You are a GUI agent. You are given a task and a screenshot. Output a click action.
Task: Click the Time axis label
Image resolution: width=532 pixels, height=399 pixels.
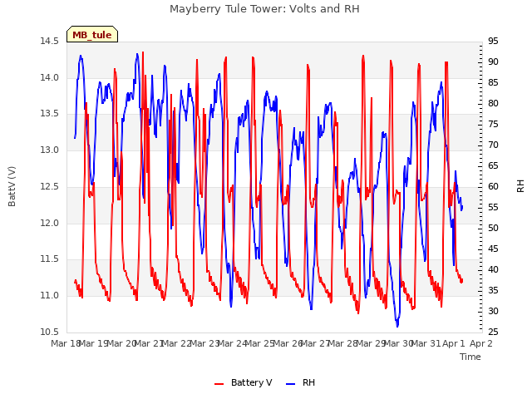(470, 357)
